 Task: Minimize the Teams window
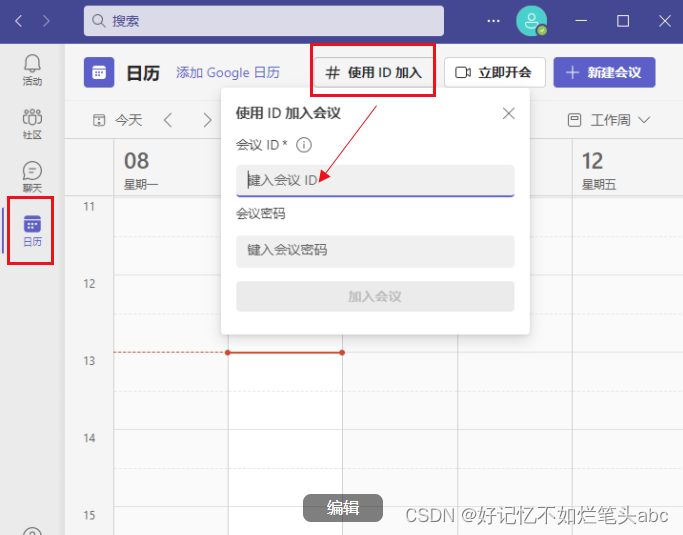coord(581,21)
